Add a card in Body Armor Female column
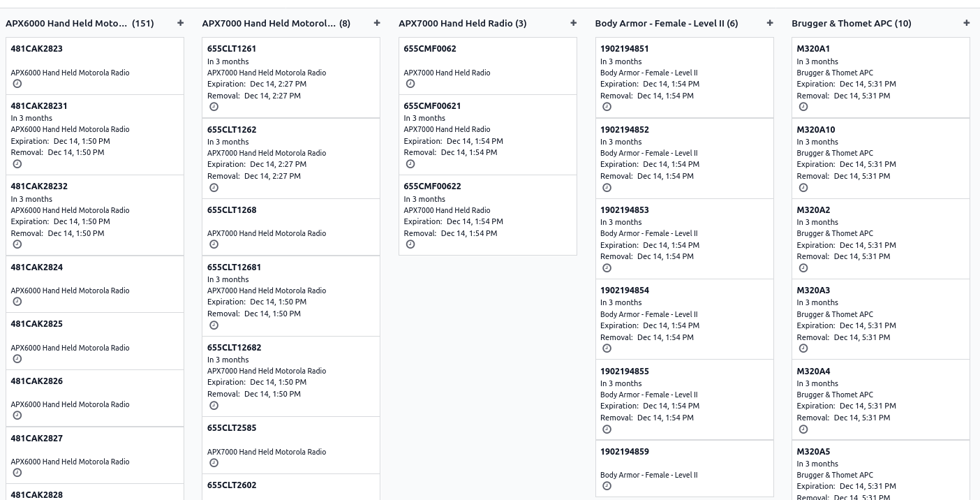Image resolution: width=980 pixels, height=500 pixels. tap(770, 23)
